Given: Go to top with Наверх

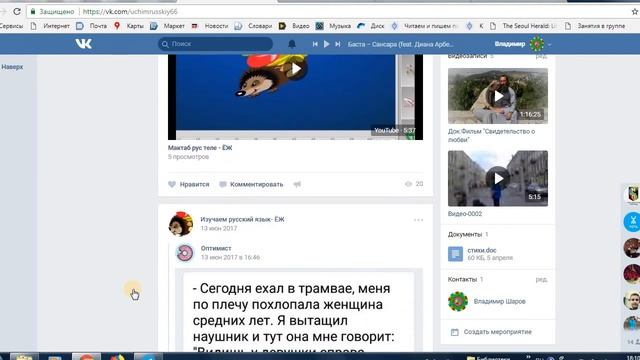Looking at the screenshot, I should [x=12, y=67].
